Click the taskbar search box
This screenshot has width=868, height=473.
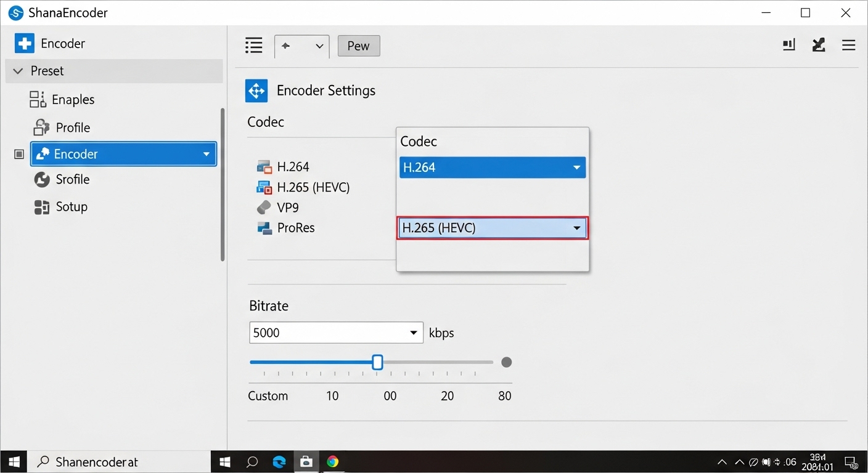pyautogui.click(x=120, y=461)
